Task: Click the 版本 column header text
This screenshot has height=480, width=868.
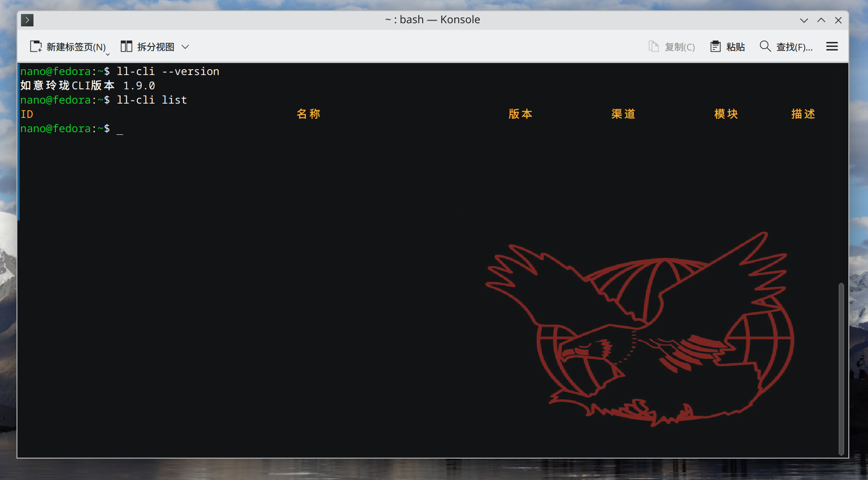Action: coord(520,114)
